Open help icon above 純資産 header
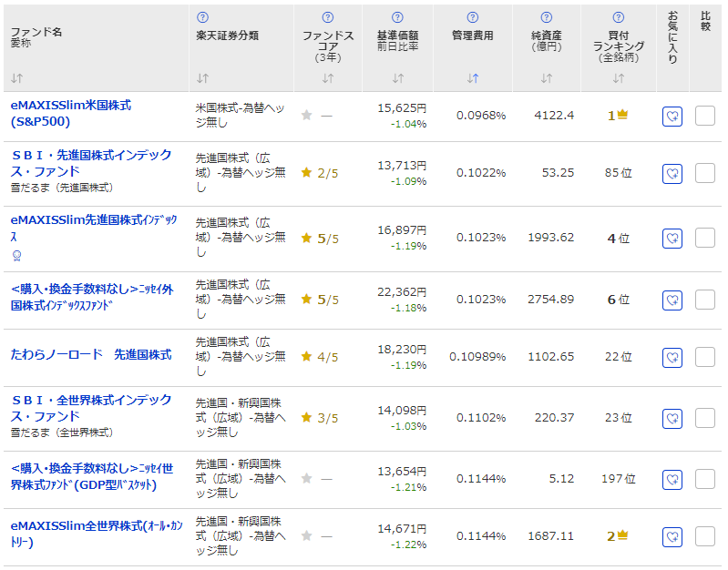The image size is (728, 570). tap(547, 17)
